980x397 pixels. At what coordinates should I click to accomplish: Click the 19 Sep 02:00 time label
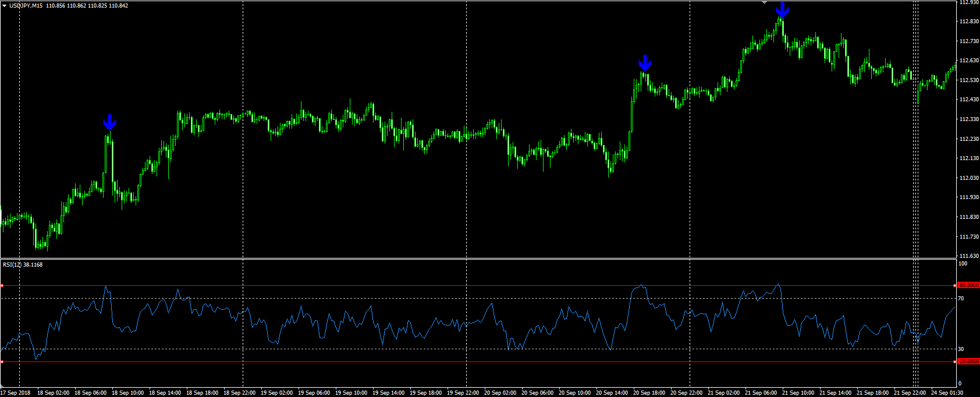point(277,393)
